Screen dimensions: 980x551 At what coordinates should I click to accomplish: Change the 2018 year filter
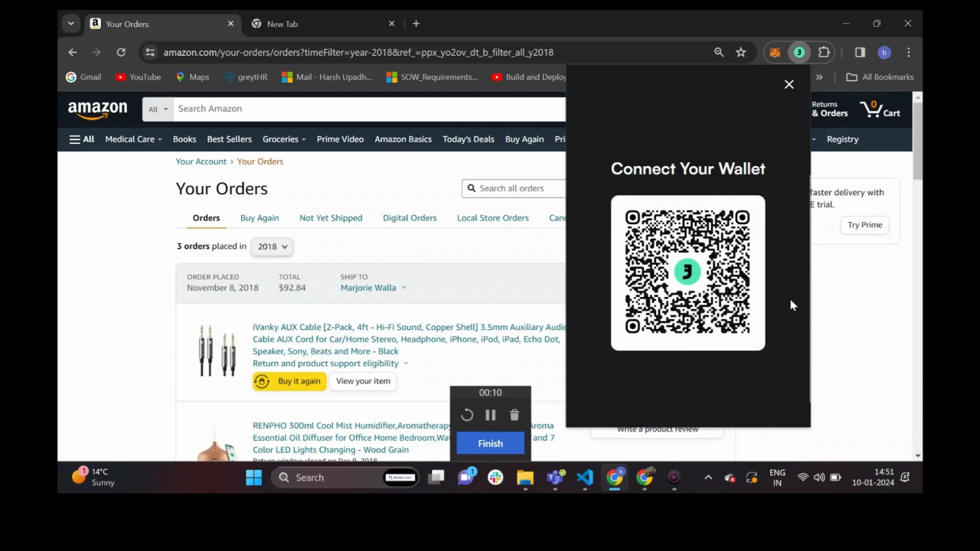pyautogui.click(x=273, y=246)
